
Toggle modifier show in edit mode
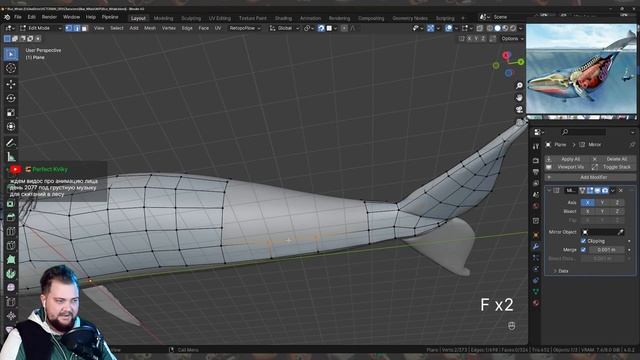pos(590,191)
